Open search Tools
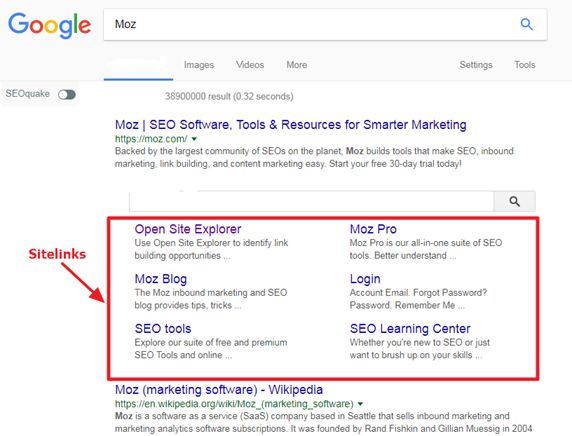The height and width of the screenshot is (436, 572). [525, 65]
